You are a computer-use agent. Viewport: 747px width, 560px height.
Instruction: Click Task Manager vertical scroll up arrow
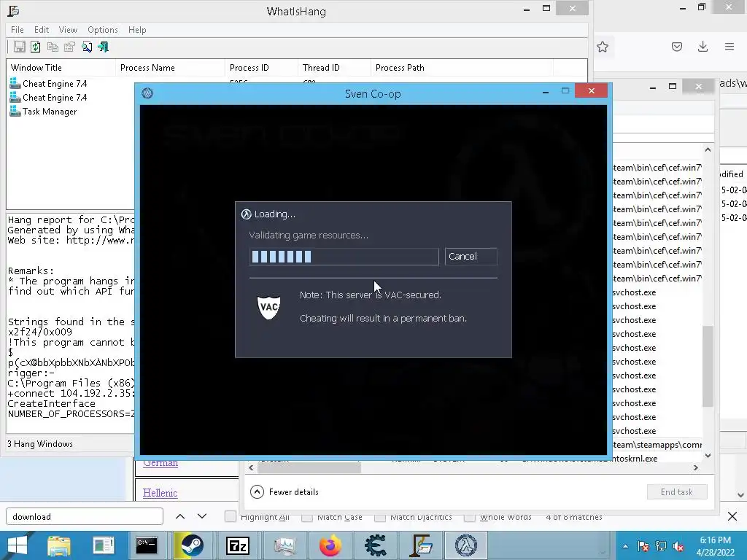click(x=708, y=149)
